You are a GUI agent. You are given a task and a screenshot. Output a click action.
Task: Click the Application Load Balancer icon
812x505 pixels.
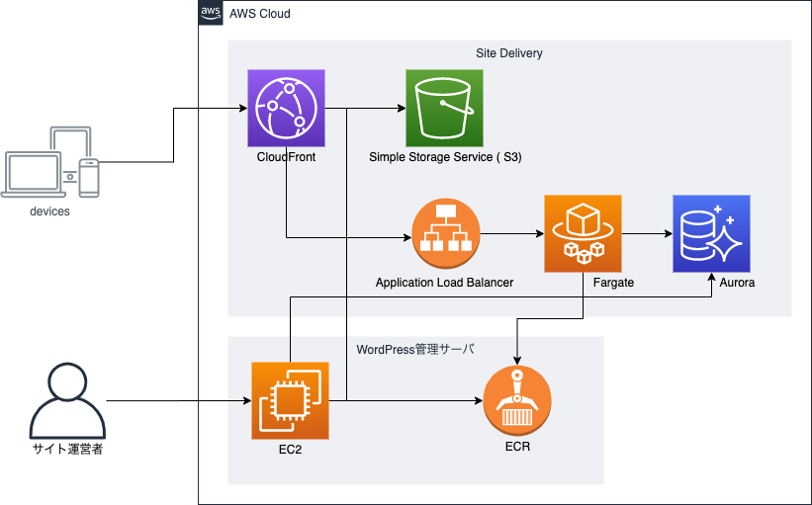click(x=445, y=234)
